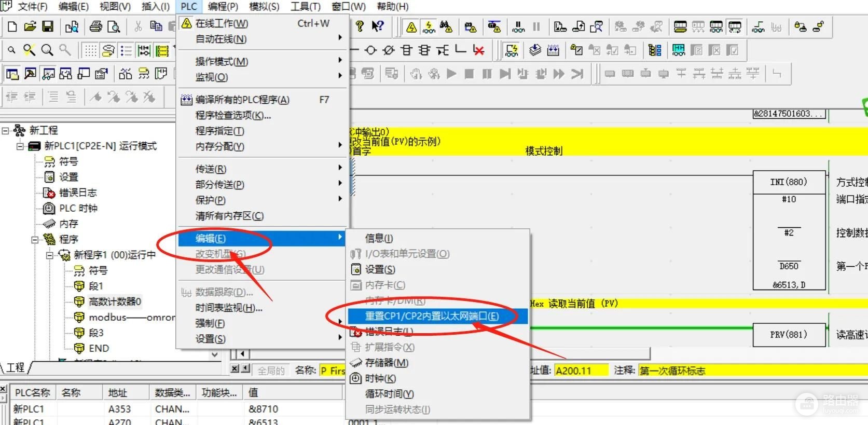Click the Transfer to PLC icon
Image resolution: width=868 pixels, height=425 pixels.
560,26
